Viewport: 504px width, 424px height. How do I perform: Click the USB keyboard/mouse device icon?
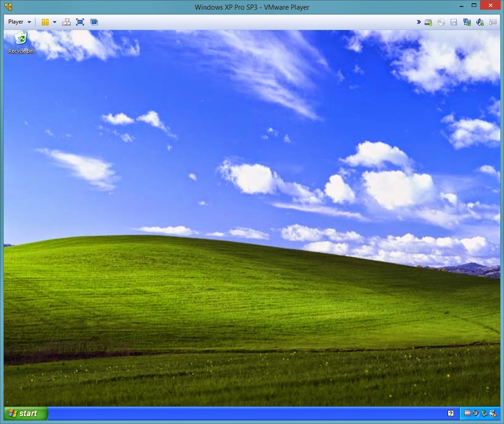(493, 22)
